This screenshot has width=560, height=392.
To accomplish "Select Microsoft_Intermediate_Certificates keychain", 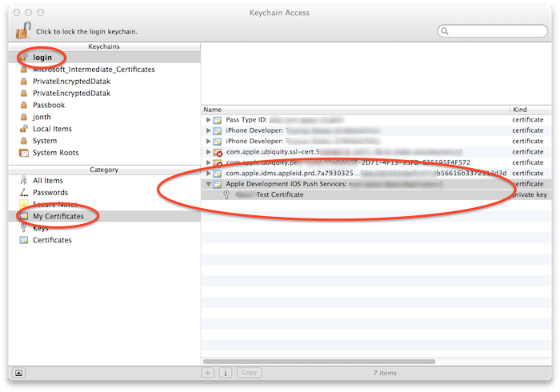I will click(x=94, y=70).
